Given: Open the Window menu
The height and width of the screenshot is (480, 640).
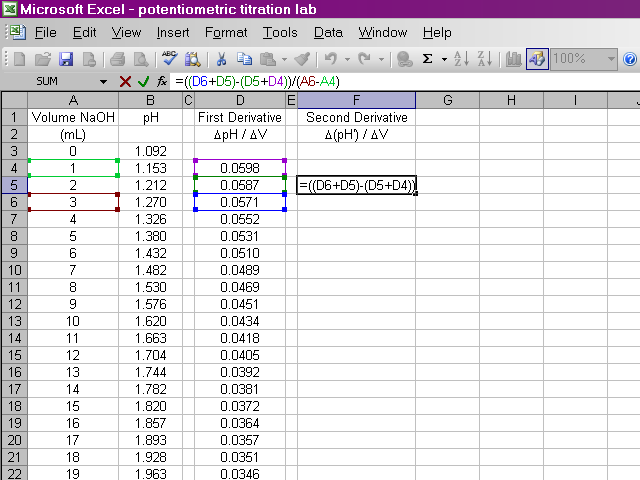Looking at the screenshot, I should [x=382, y=33].
